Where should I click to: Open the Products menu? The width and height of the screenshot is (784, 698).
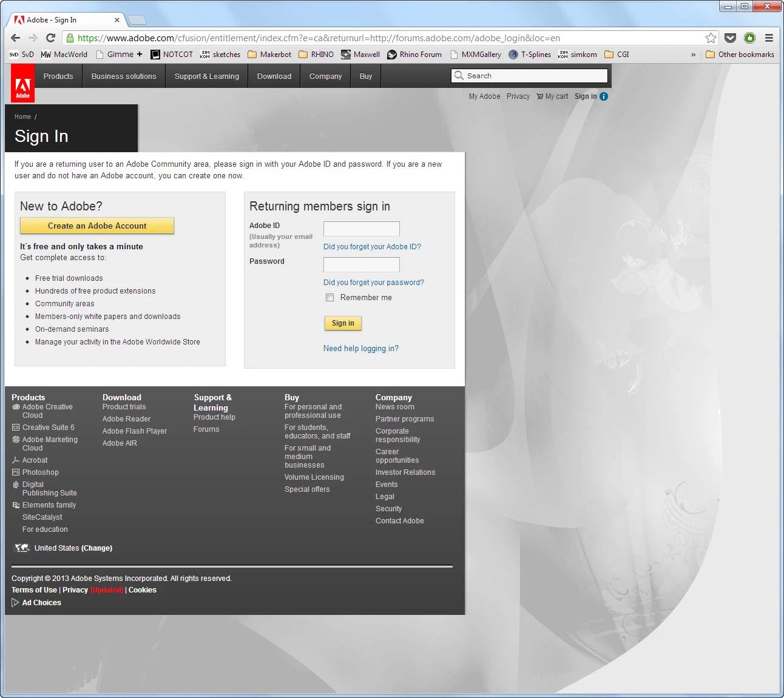click(x=58, y=76)
